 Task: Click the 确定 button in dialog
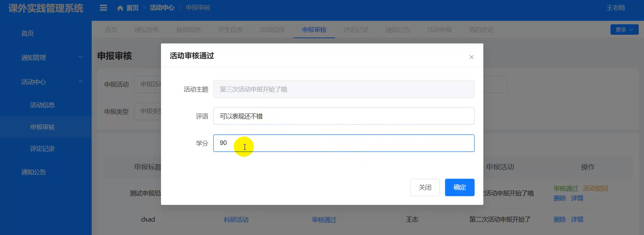(x=459, y=187)
